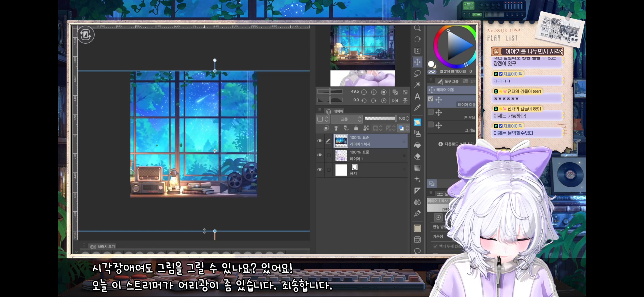Switch to the 도구 그룹 tab
Viewport: 644px width, 297px height.
(448, 81)
